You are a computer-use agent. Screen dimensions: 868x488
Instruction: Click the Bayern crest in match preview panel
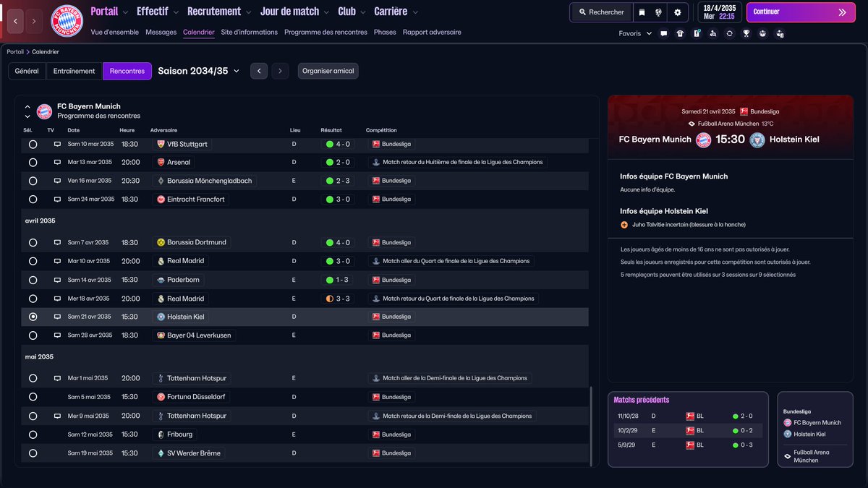tap(704, 140)
